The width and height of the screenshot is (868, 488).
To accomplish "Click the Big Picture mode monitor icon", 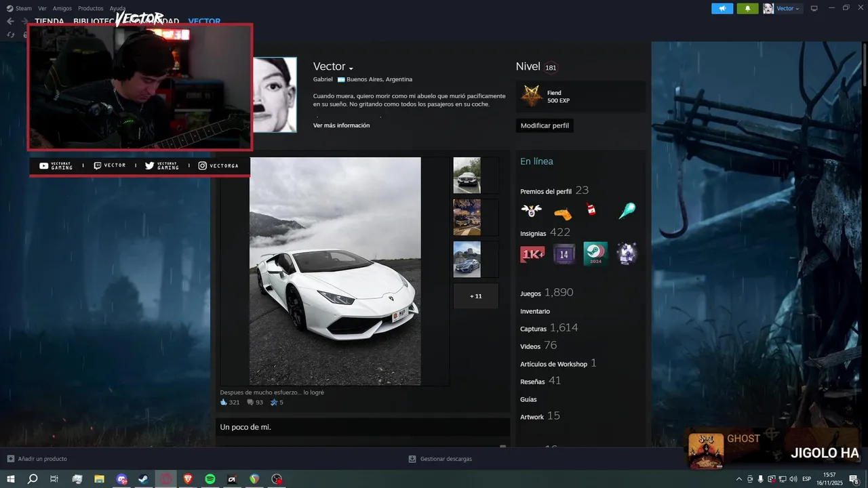I will pos(814,8).
